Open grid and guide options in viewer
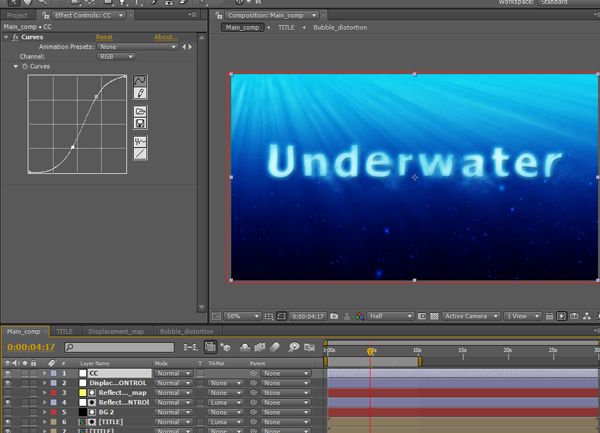 coord(269,316)
